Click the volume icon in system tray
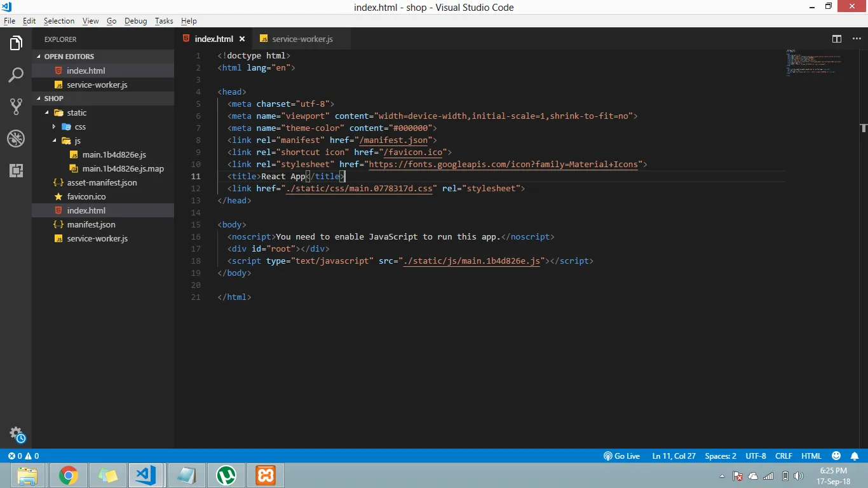 [x=799, y=476]
